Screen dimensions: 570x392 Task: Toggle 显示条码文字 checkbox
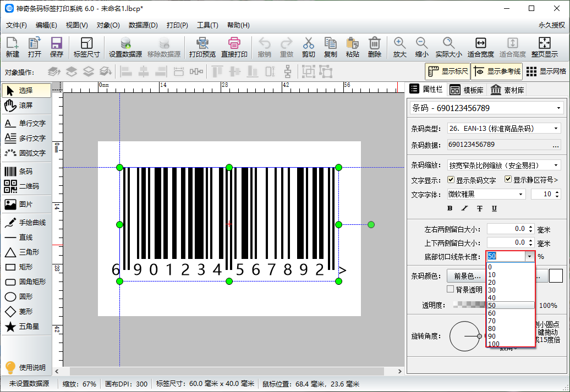451,179
